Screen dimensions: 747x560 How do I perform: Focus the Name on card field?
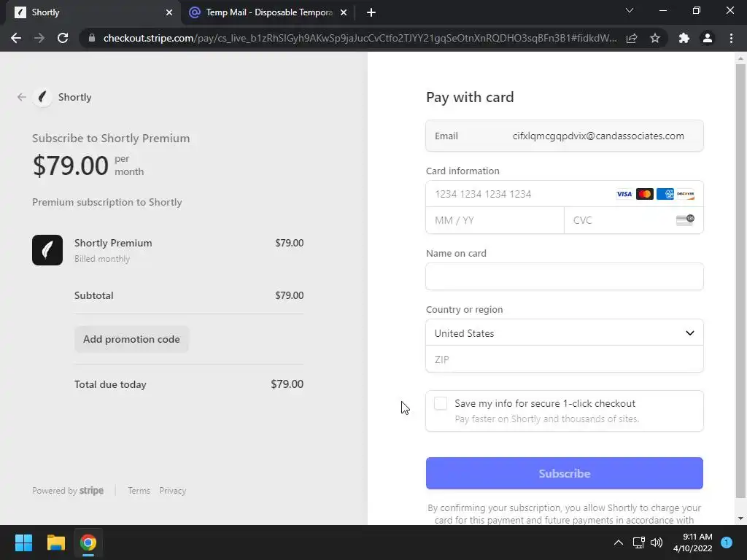564,276
